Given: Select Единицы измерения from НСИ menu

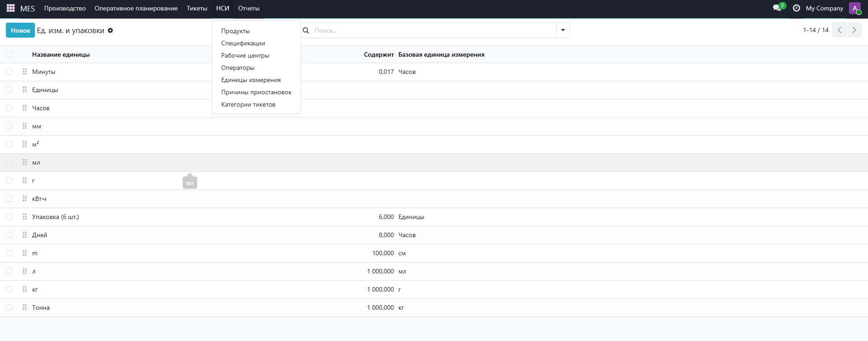Looking at the screenshot, I should pyautogui.click(x=251, y=80).
